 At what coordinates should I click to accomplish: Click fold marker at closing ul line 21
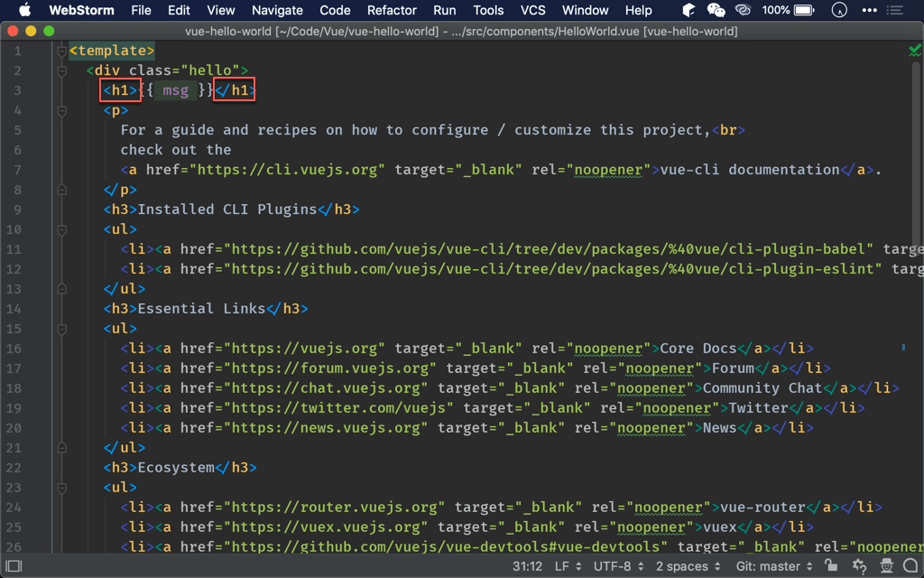pyautogui.click(x=62, y=448)
